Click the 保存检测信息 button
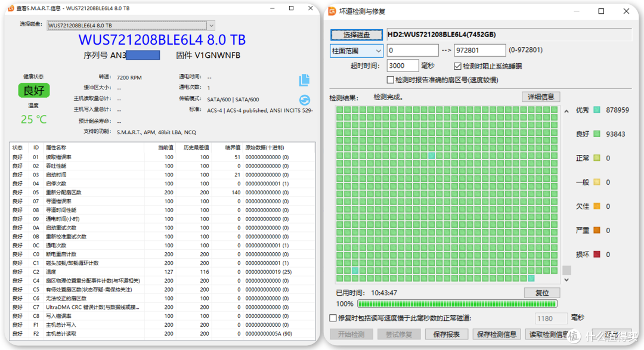Image resolution: width=644 pixels, height=350 pixels. [x=497, y=334]
